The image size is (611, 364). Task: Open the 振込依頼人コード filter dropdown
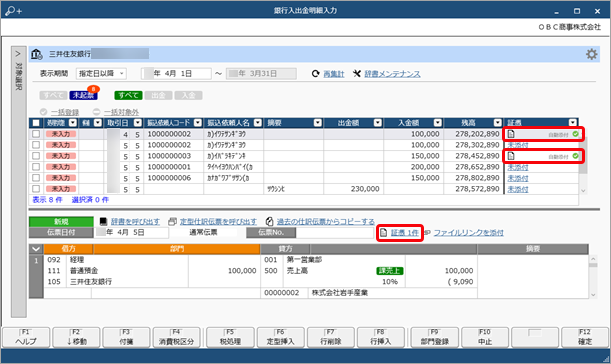(198, 123)
